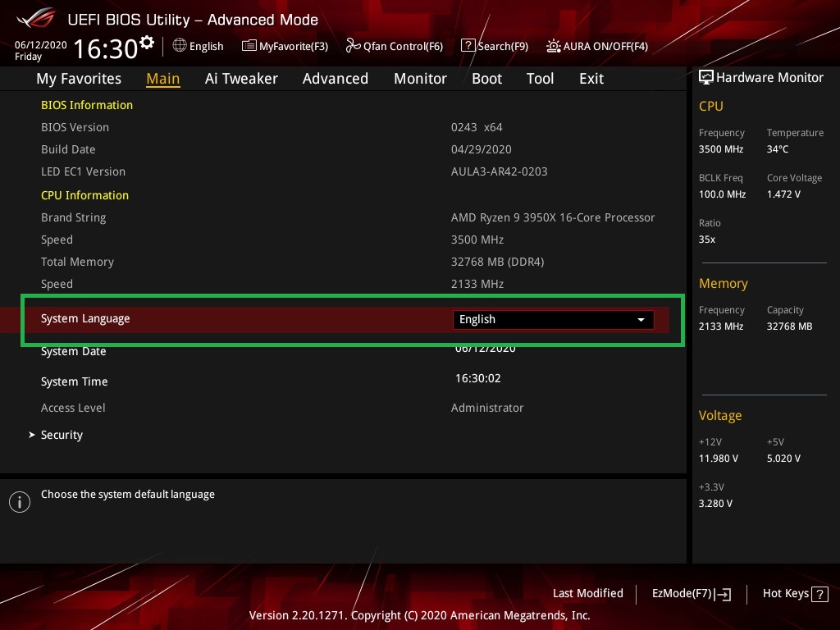Image resolution: width=840 pixels, height=630 pixels.
Task: Open the Monitor tab
Action: coord(420,79)
